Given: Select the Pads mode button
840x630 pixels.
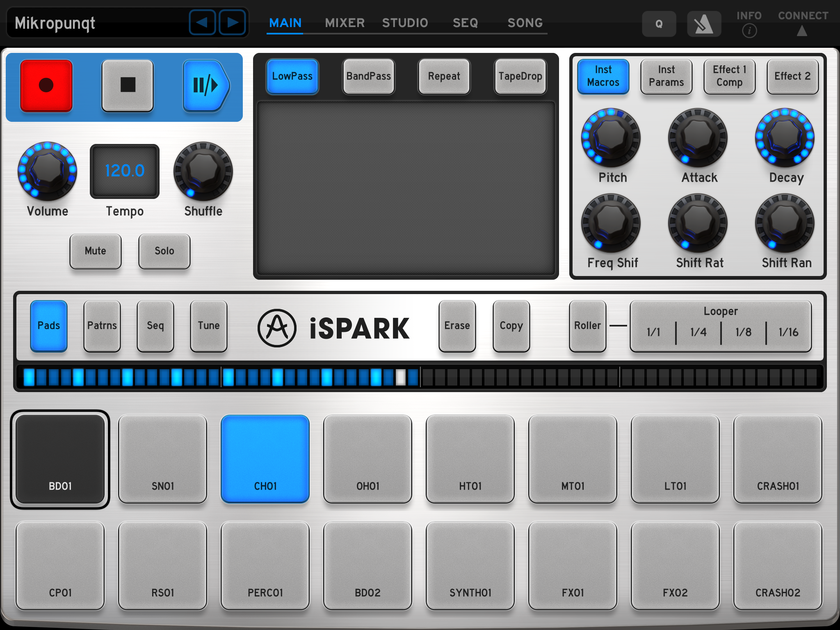Looking at the screenshot, I should point(49,326).
